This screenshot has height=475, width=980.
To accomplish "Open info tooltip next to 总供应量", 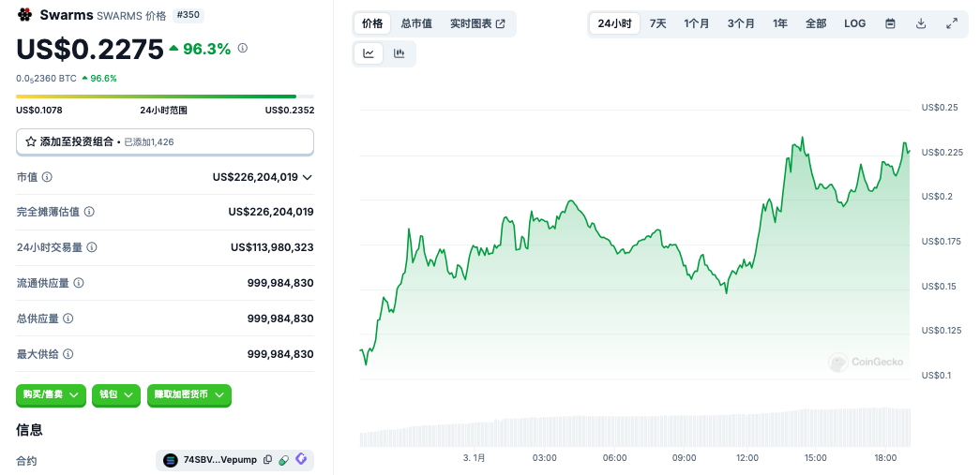I will coord(68,319).
